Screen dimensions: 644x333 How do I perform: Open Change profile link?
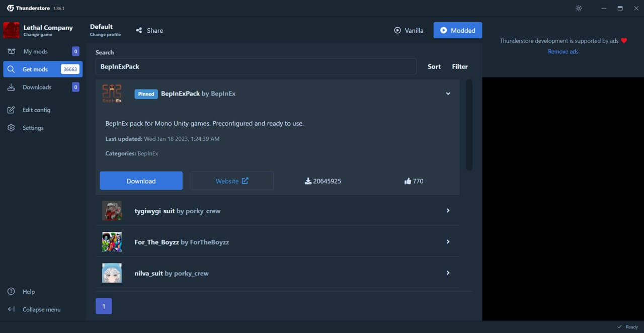(105, 35)
